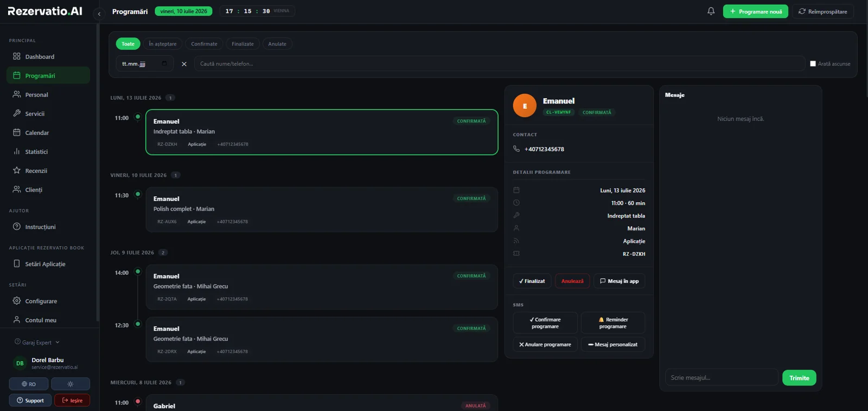This screenshot has height=411, width=868.
Task: Clear the date filter with the X
Action: pos(184,64)
